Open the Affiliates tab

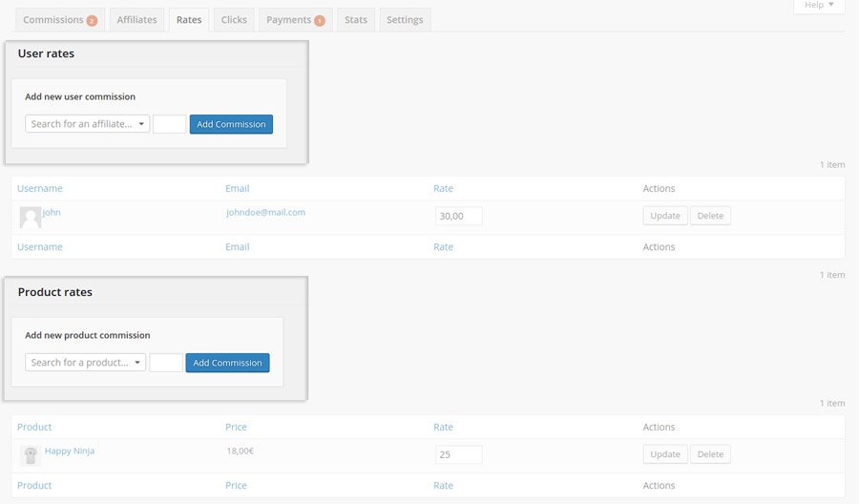(136, 20)
